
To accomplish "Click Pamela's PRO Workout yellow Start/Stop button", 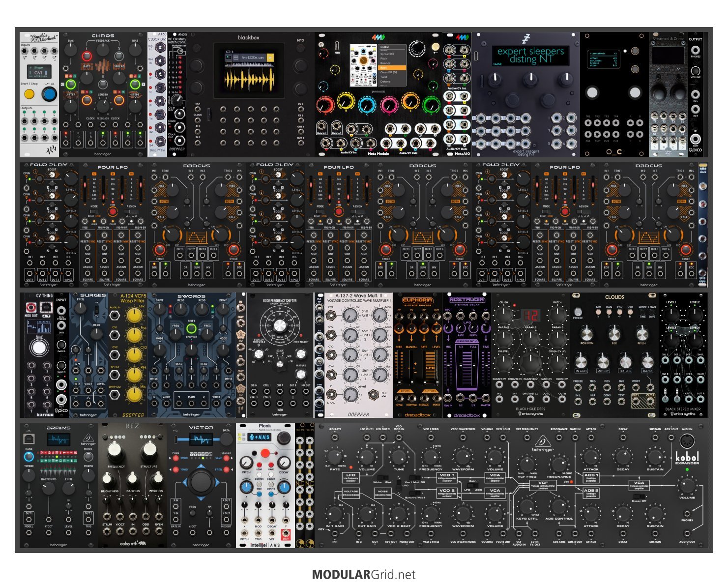I will point(29,94).
